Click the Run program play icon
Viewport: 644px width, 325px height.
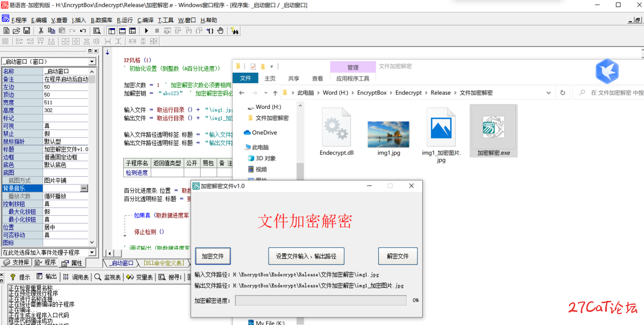pos(146,31)
